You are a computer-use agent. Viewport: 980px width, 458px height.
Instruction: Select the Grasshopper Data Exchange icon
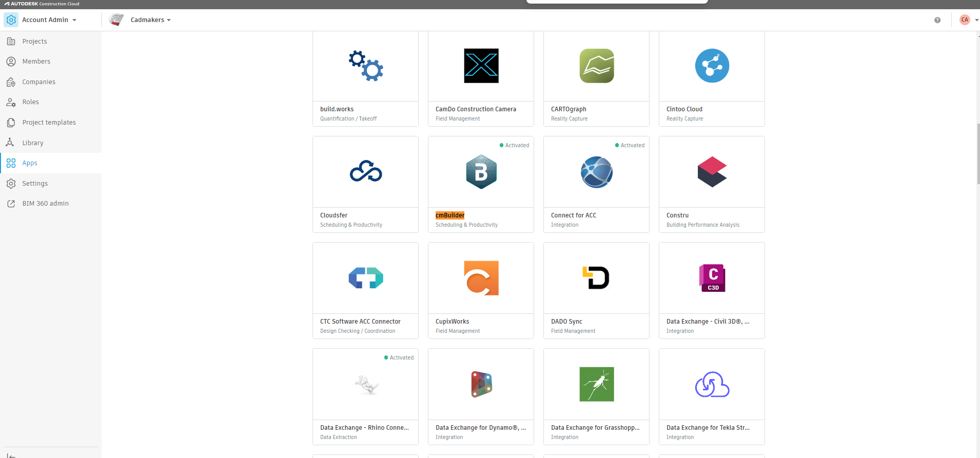coord(597,384)
